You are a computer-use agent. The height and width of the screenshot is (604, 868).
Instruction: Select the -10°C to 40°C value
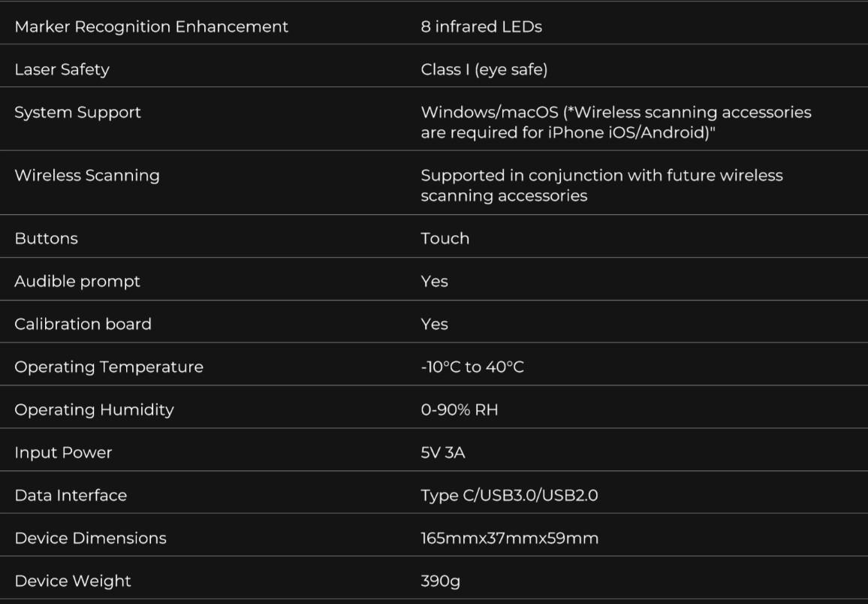472,367
